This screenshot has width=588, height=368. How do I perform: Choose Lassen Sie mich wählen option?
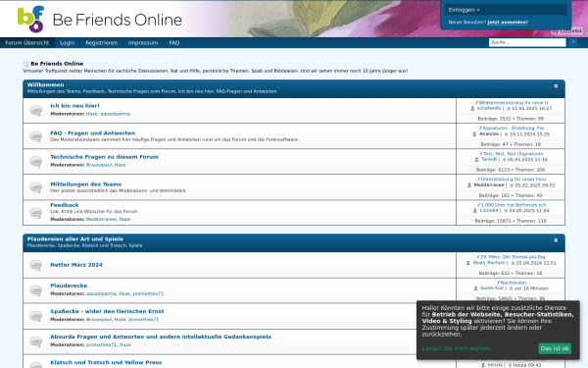[456, 348]
